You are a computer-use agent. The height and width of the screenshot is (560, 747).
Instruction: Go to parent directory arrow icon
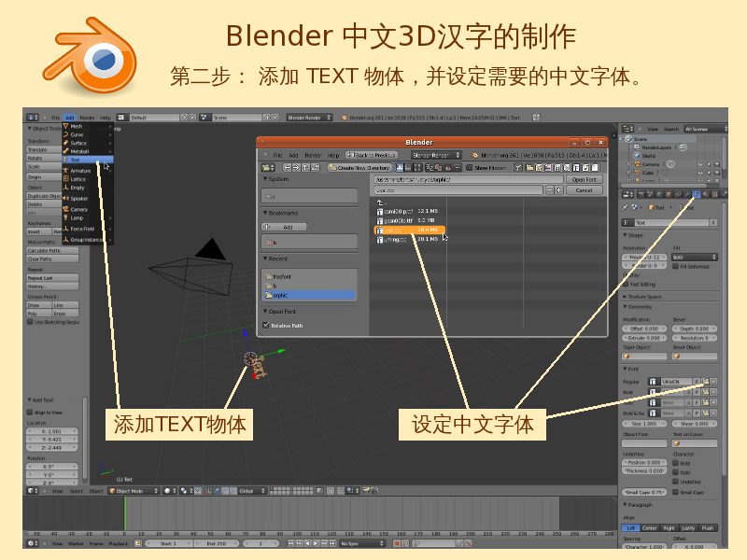(305, 168)
